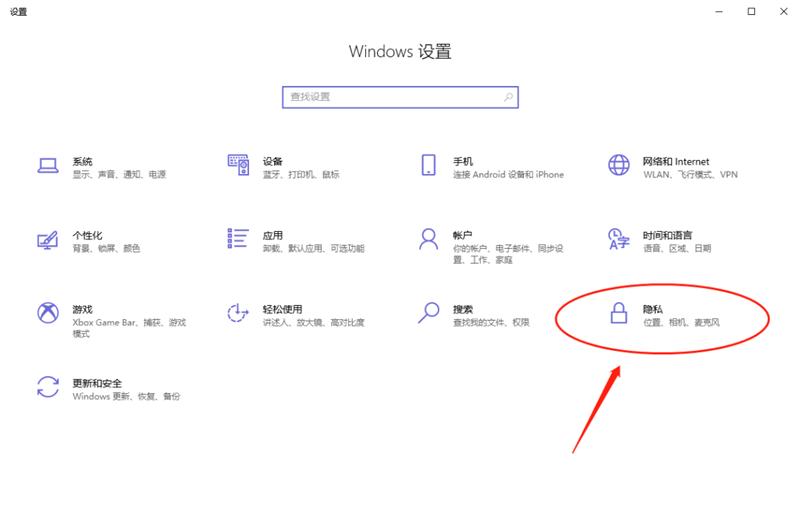Click the search magnifier in 查找设置 box
Screen dimensions: 800x524
click(508, 97)
